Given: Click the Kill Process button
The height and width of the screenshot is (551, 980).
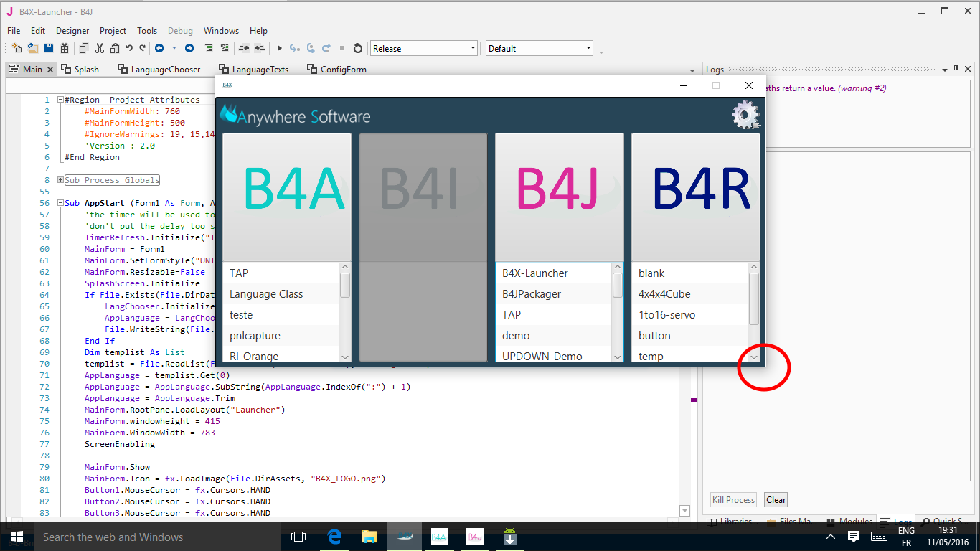Looking at the screenshot, I should coord(733,500).
